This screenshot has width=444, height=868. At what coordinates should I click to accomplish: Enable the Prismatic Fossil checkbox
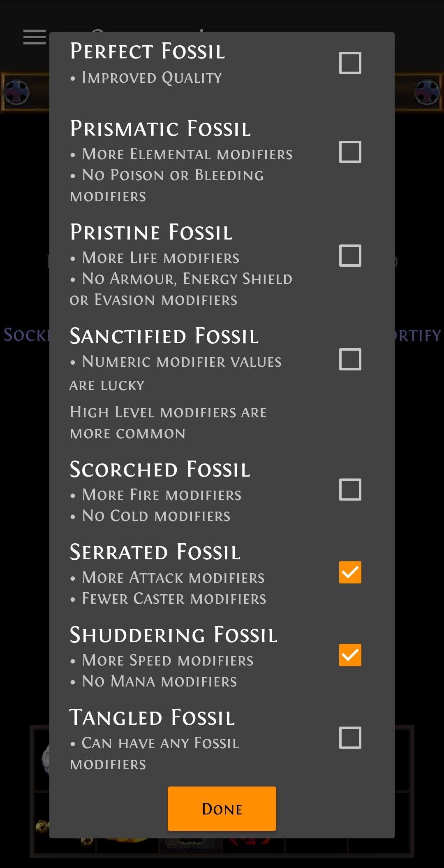coord(350,152)
